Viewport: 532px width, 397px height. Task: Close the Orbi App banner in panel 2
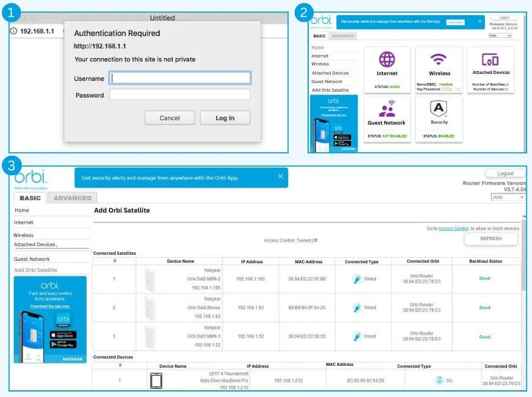(x=479, y=21)
